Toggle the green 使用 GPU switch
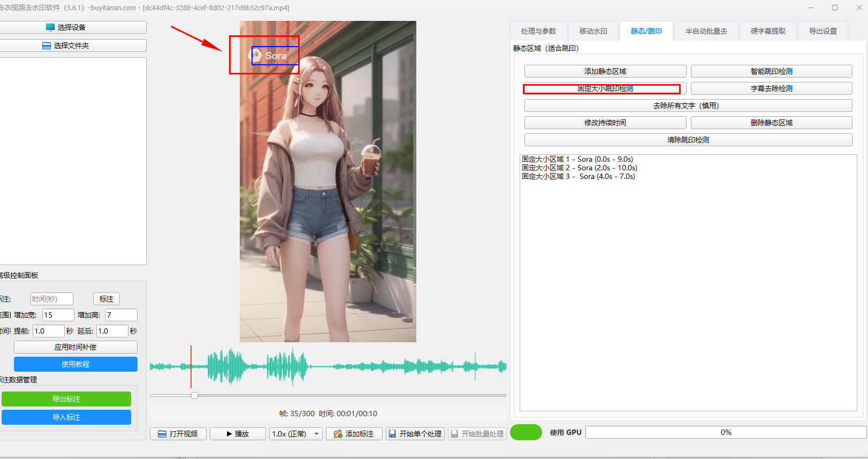 [x=526, y=432]
